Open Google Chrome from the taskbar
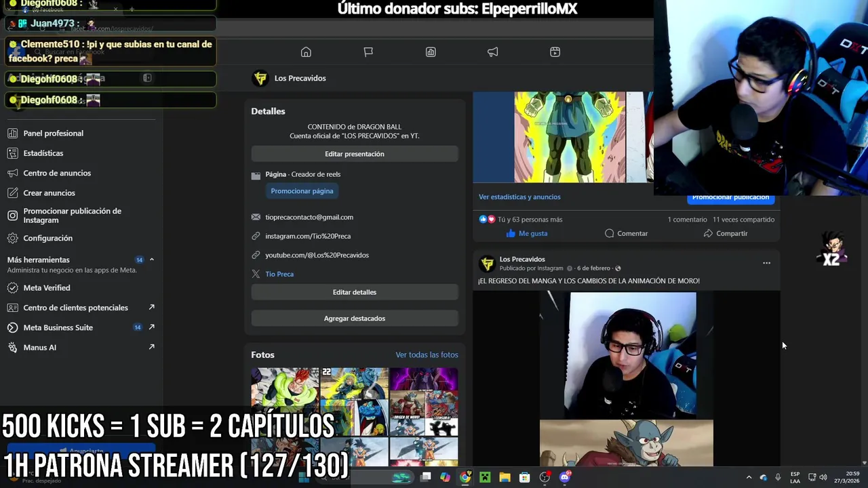Screen dimensions: 868x488 [465, 477]
